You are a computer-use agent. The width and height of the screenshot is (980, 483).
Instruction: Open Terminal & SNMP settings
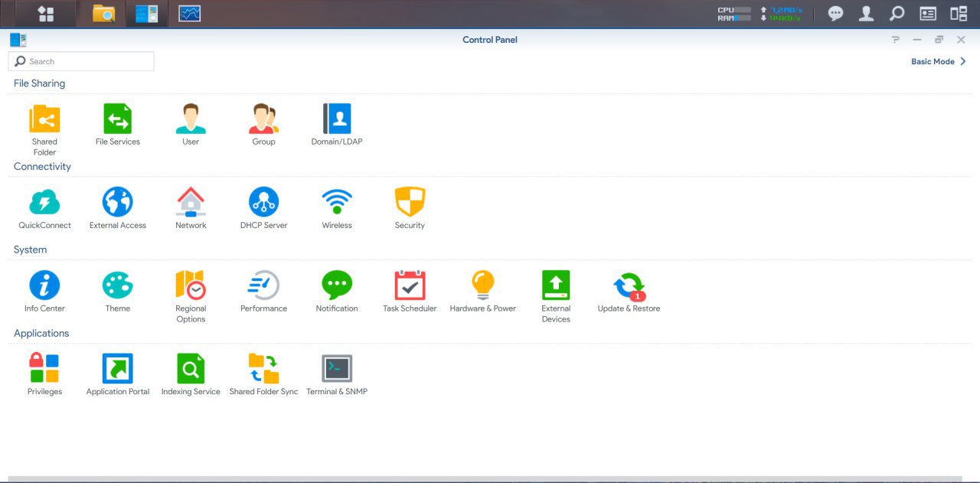coord(337,369)
